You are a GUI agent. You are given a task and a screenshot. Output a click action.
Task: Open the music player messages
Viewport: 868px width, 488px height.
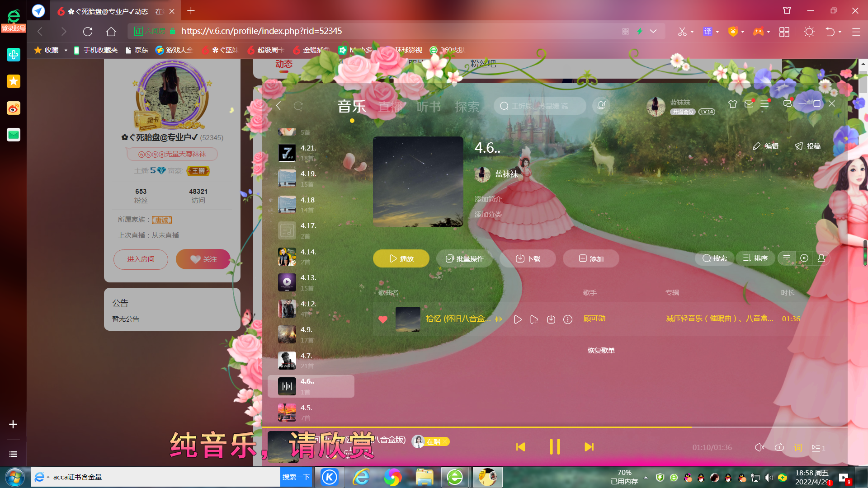(x=749, y=103)
